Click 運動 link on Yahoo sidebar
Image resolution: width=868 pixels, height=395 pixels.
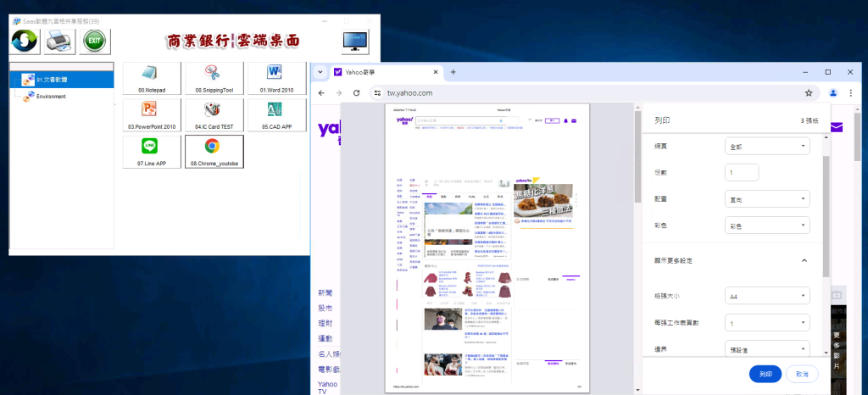[x=325, y=338]
